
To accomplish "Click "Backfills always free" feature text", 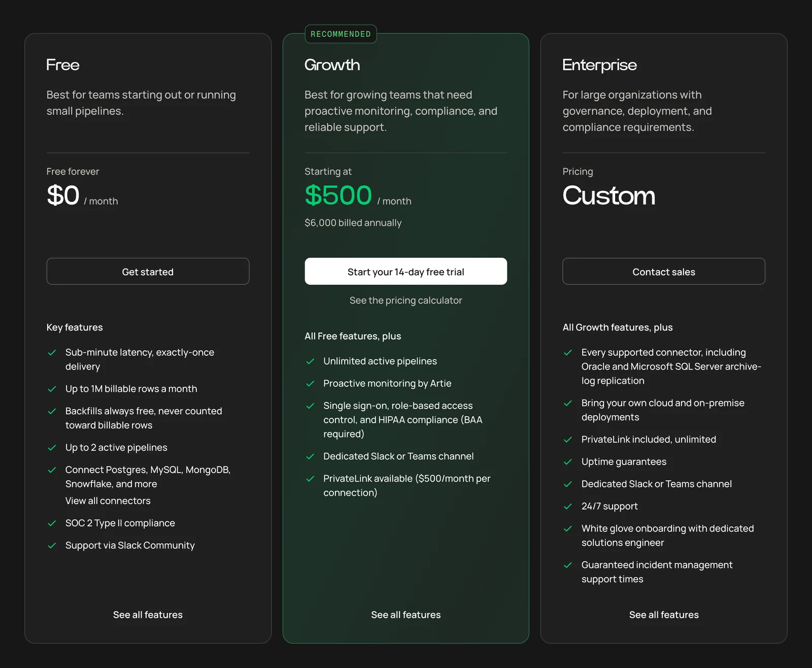I will (x=144, y=418).
